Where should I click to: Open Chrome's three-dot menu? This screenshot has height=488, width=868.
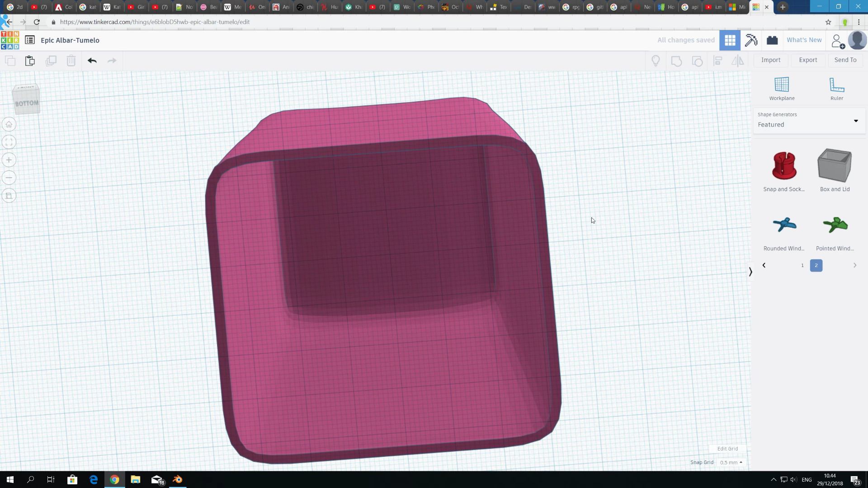[x=859, y=22]
